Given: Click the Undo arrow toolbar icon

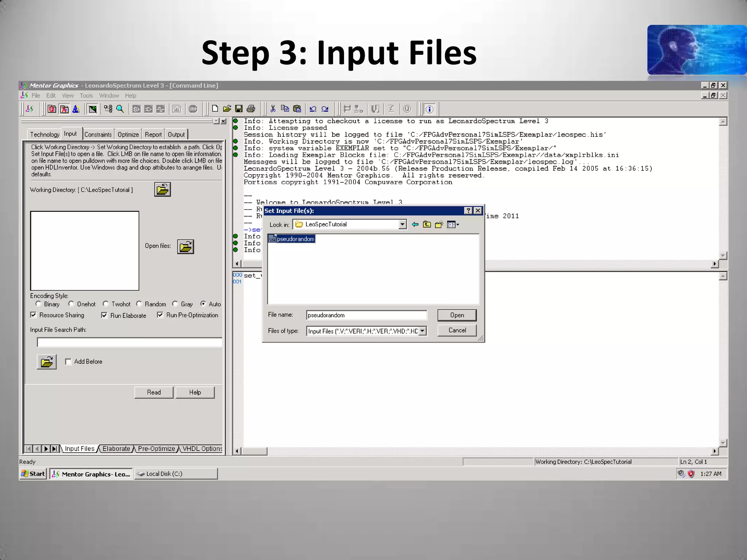Looking at the screenshot, I should pyautogui.click(x=313, y=109).
